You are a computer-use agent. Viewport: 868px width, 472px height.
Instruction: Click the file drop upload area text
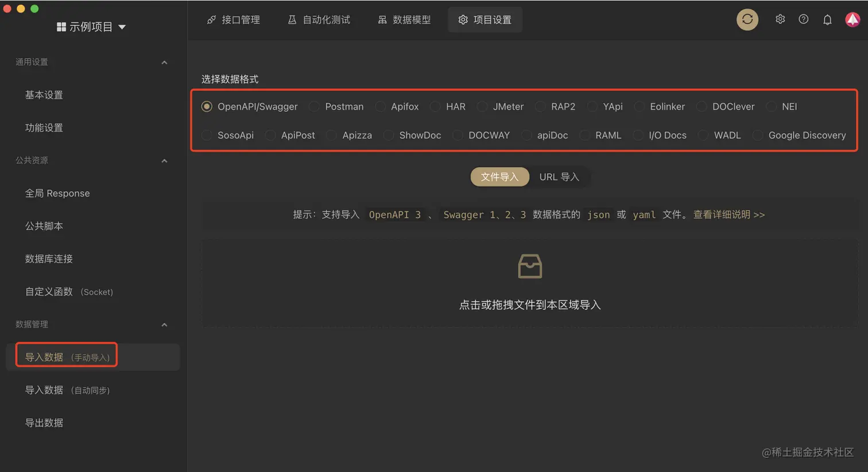click(x=530, y=305)
